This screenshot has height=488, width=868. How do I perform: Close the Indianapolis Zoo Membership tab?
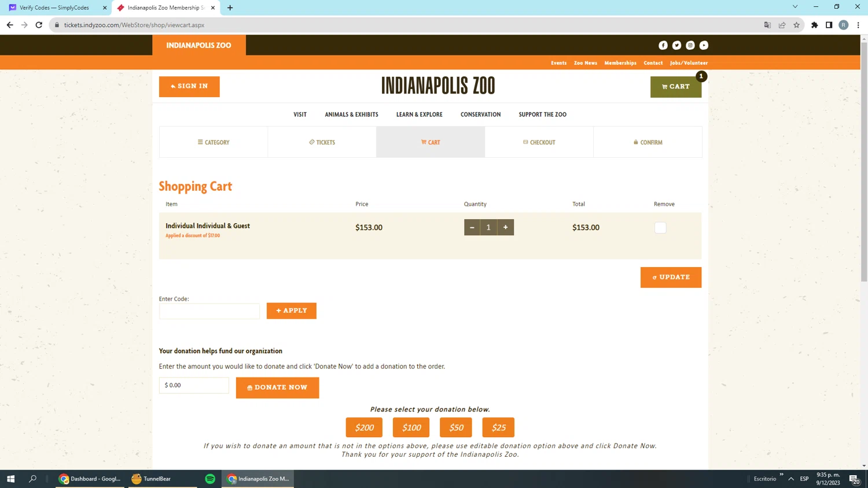coord(213,8)
